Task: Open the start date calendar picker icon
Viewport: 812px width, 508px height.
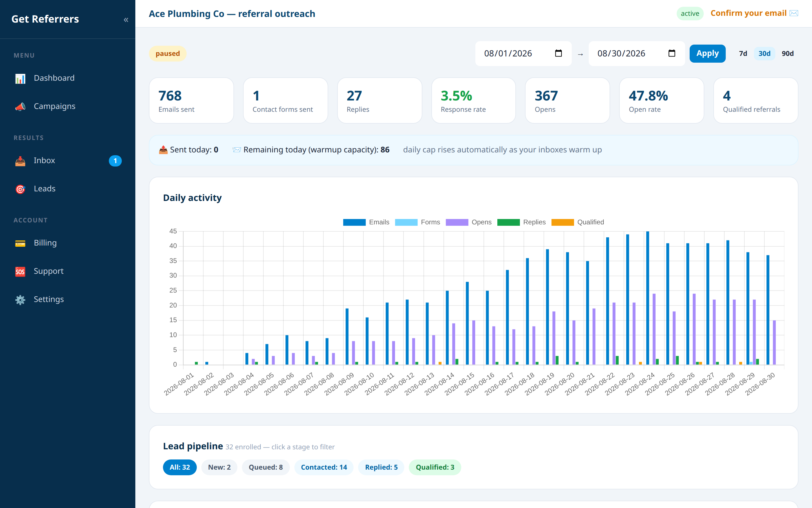Action: point(558,53)
